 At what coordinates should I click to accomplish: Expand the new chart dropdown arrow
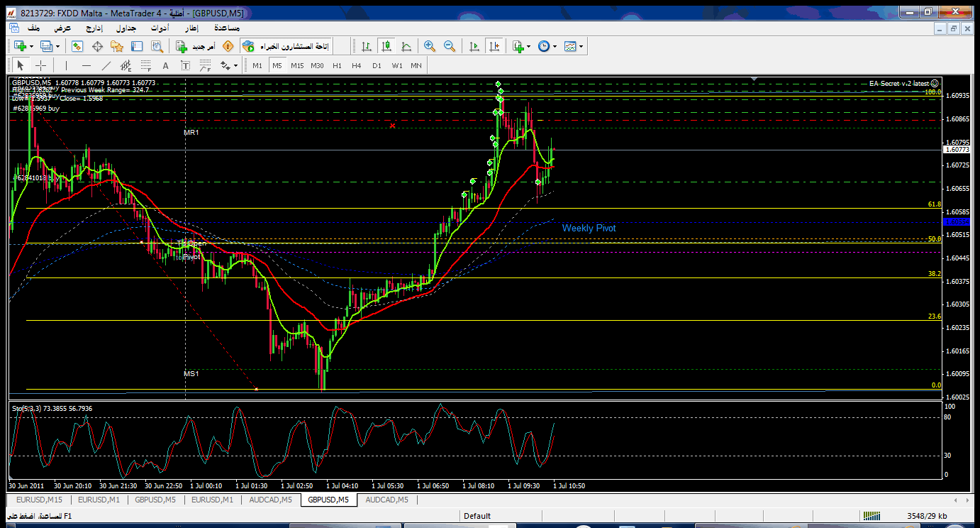pos(31,46)
